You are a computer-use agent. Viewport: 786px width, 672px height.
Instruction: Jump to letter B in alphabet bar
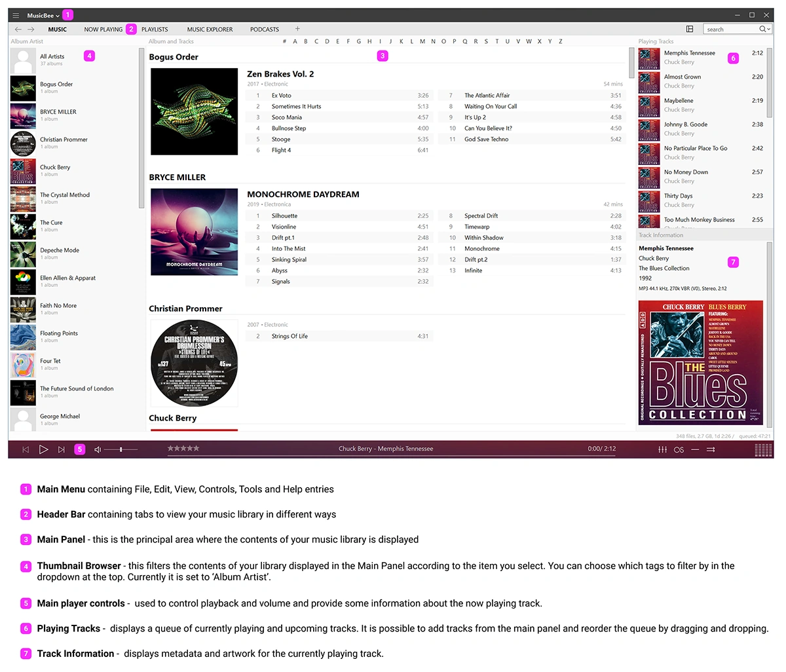(305, 41)
